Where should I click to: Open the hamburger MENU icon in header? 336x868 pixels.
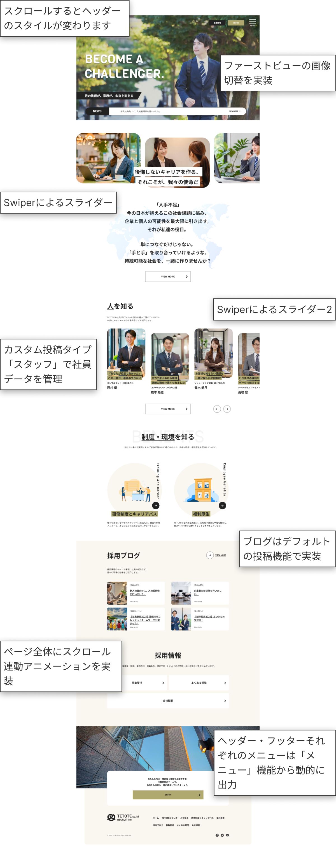(252, 22)
